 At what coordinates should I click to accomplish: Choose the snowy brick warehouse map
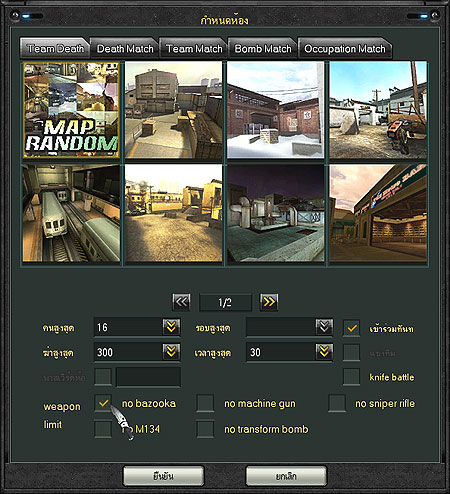click(276, 110)
